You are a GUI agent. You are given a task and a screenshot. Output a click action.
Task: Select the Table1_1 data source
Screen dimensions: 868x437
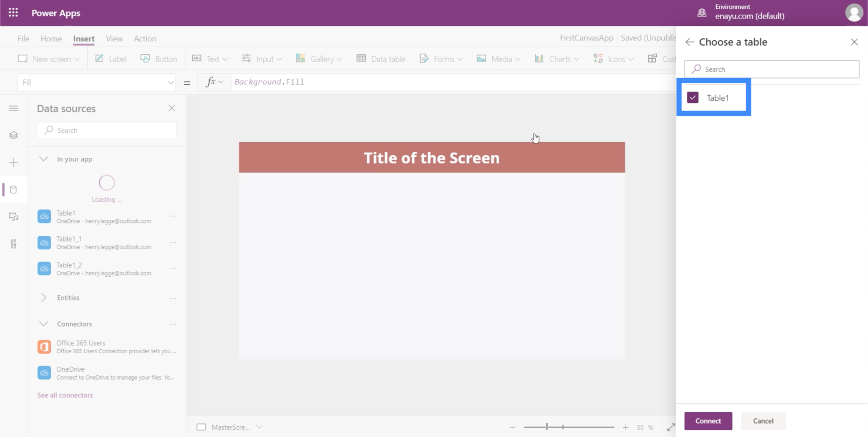[x=103, y=243]
